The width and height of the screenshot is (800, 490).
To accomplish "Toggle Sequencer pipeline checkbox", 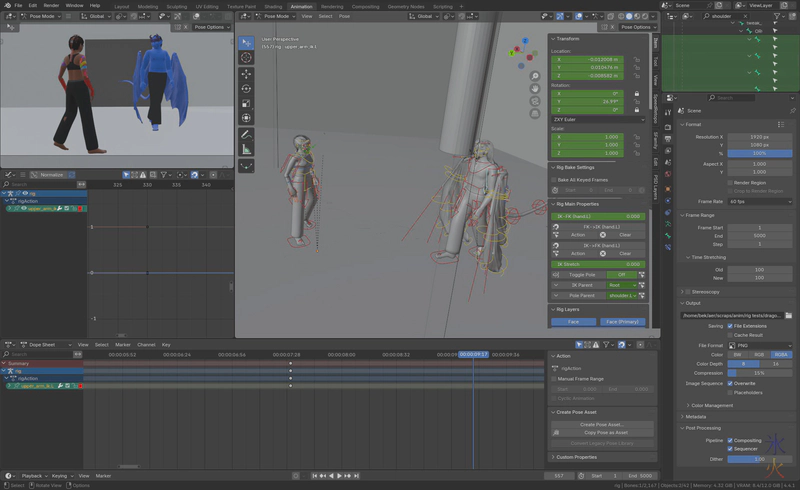I will click(730, 449).
